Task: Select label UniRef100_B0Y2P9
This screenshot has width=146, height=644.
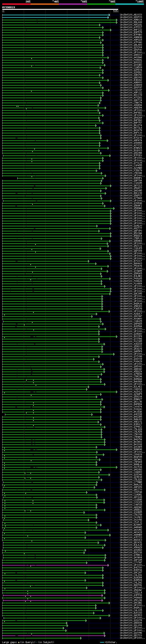Action: (131, 336)
